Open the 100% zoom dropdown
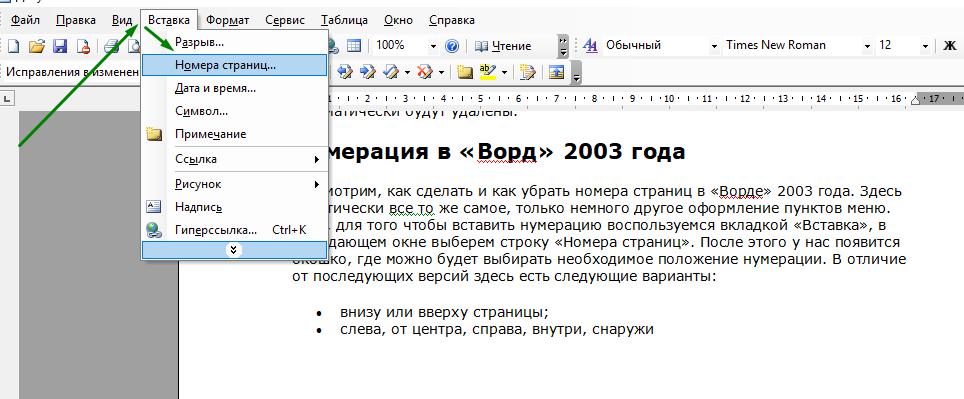 click(x=433, y=46)
